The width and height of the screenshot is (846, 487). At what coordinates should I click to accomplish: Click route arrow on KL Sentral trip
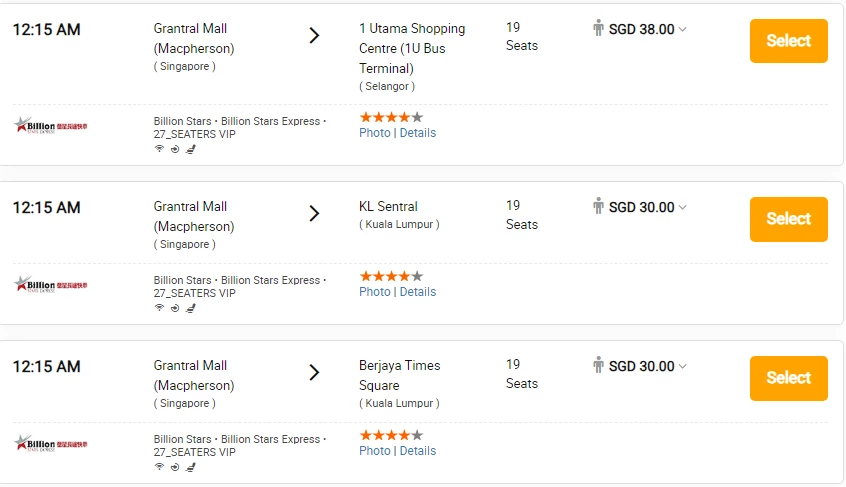tap(314, 214)
